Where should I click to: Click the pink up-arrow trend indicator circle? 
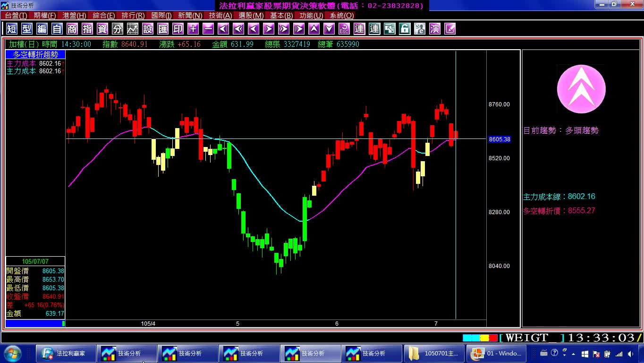pyautogui.click(x=581, y=89)
